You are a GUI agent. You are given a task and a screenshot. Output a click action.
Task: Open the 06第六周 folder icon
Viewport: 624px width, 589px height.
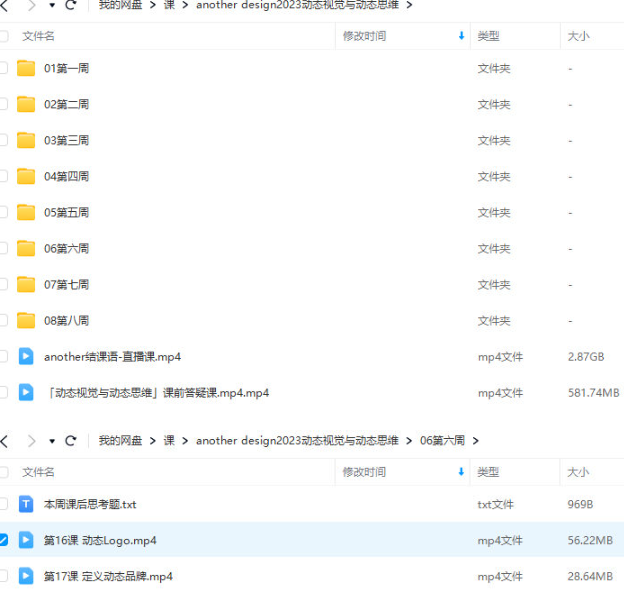click(x=26, y=248)
